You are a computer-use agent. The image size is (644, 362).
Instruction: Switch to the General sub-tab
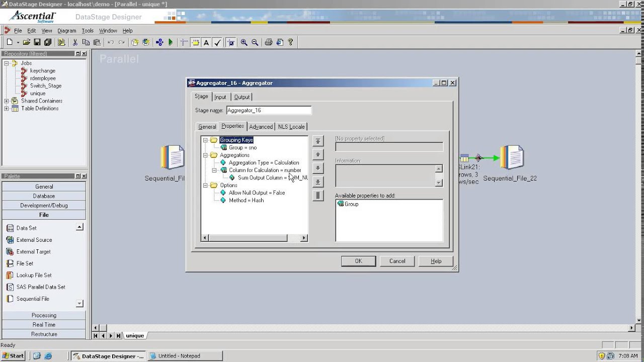tap(207, 127)
